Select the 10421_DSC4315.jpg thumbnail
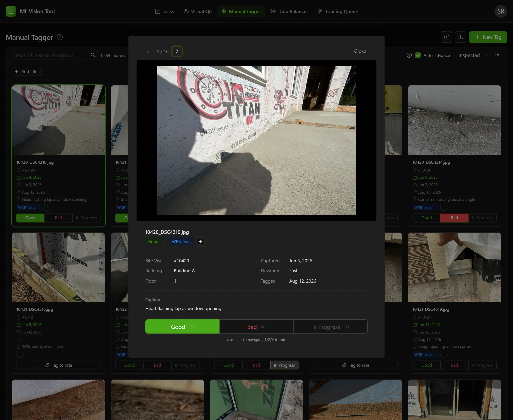This screenshot has width=513, height=420. tap(58, 267)
